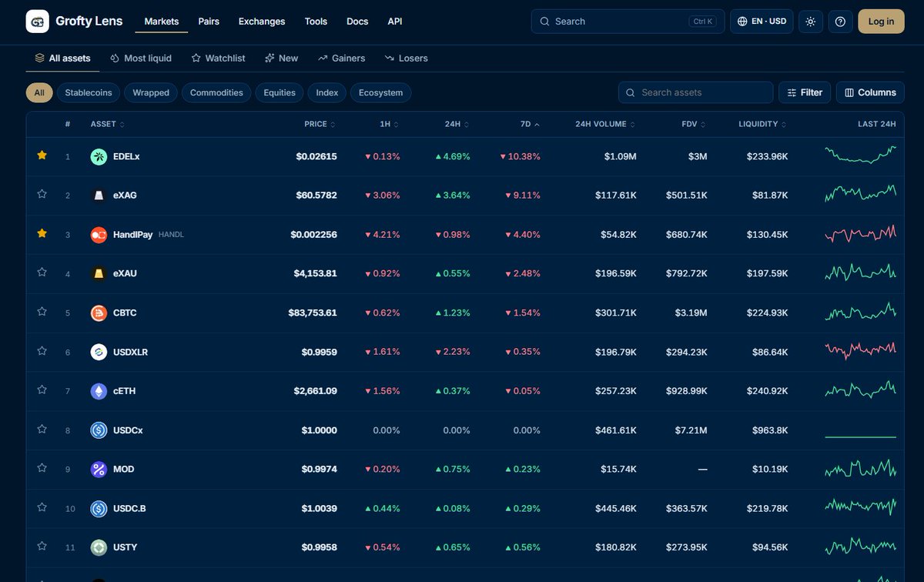
Task: Star eXAG to add to watchlist
Action: (x=42, y=195)
